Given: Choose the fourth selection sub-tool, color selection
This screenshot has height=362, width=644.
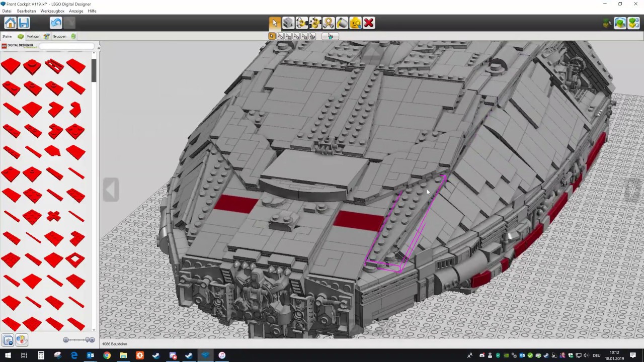Looking at the screenshot, I should 296,36.
